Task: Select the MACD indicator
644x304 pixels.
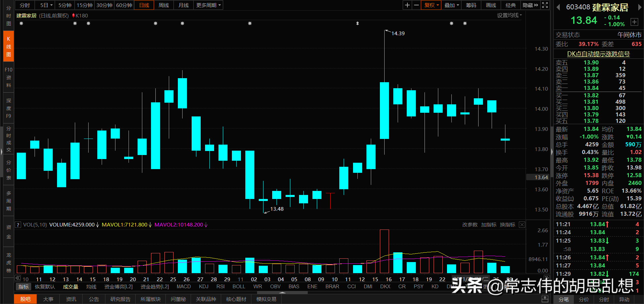Action: [x=184, y=287]
